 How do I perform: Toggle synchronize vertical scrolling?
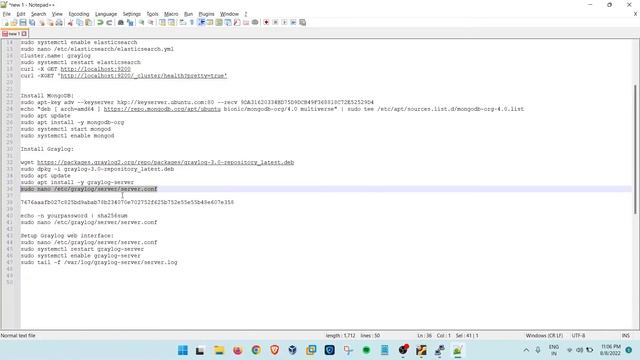tap(162, 22)
